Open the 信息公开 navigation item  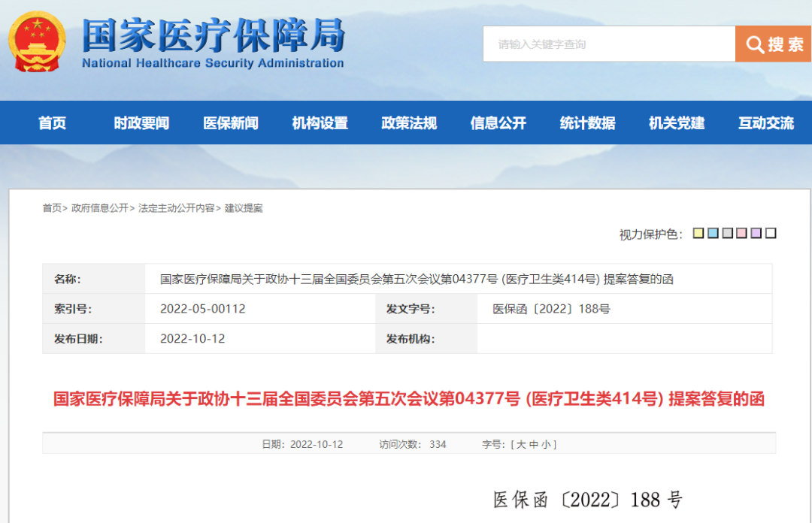pos(498,123)
